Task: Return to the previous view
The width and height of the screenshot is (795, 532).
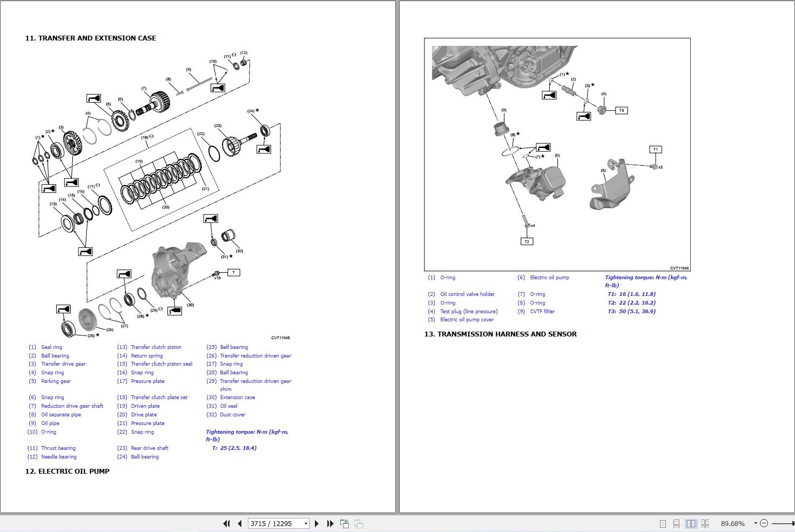Action: tap(344, 523)
